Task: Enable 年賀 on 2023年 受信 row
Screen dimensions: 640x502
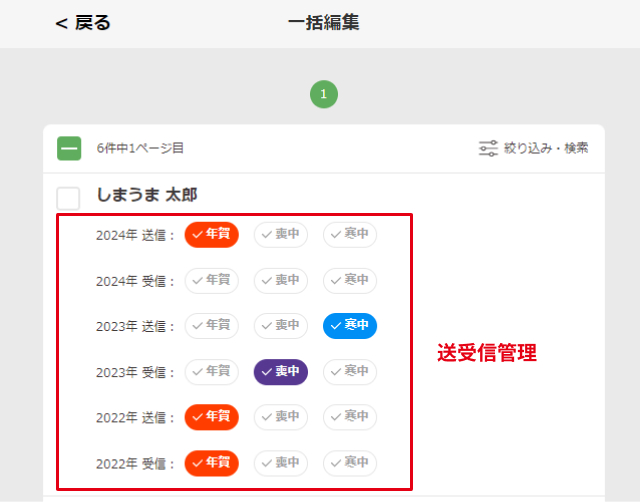Action: 211,372
